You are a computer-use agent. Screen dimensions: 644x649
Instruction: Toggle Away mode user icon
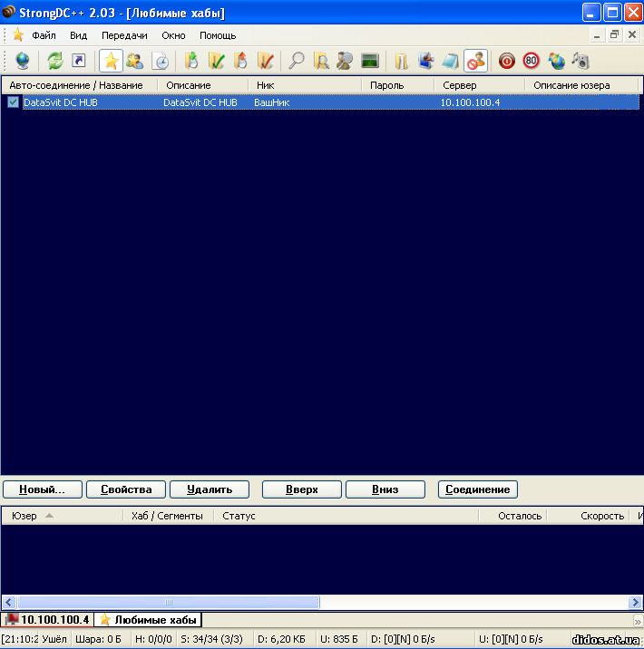coord(475,61)
